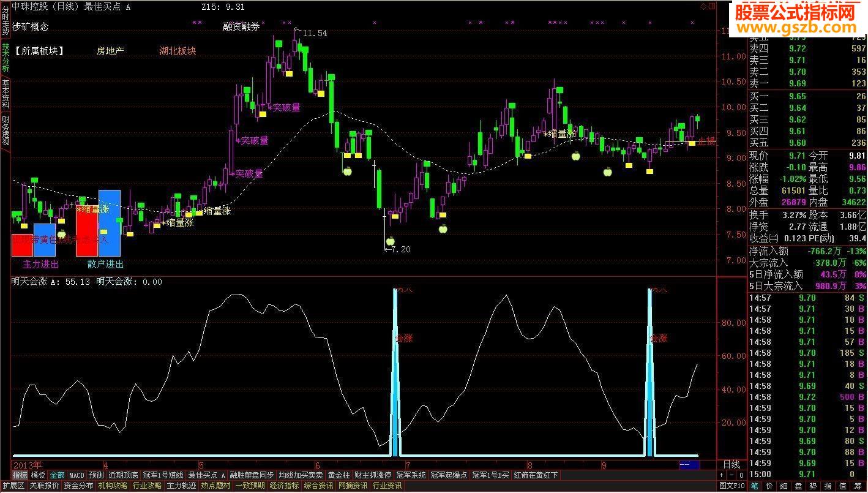Click the 5日大宗流入 row

(x=808, y=286)
